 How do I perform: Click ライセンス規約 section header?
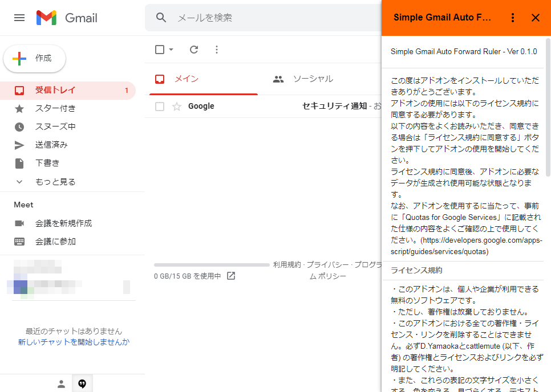pyautogui.click(x=416, y=271)
